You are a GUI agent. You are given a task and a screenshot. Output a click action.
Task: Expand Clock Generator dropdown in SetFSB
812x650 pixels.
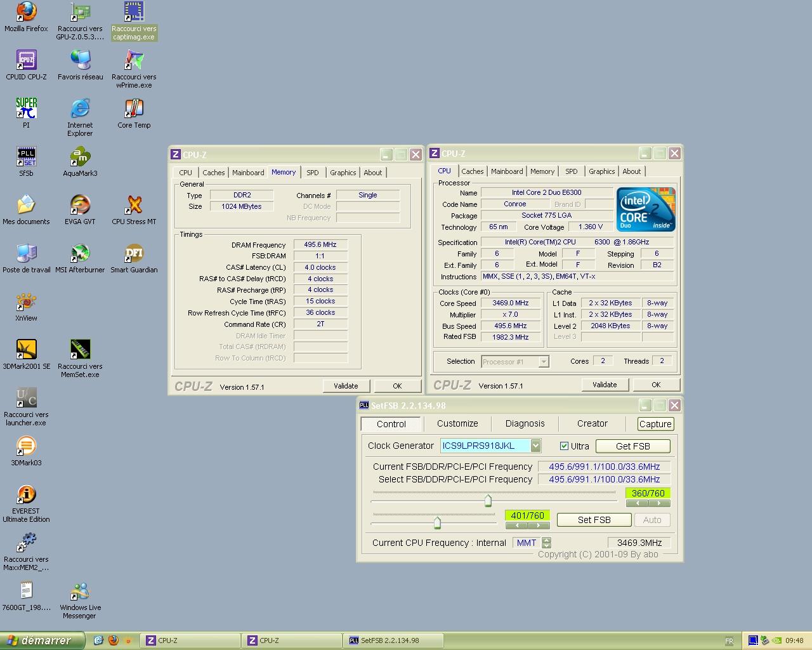point(536,446)
